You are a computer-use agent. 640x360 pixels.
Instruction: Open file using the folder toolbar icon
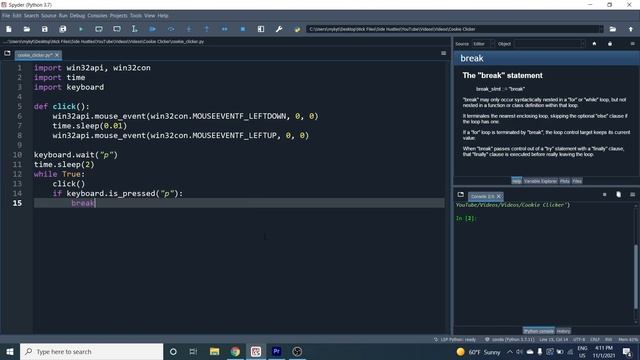[x=27, y=29]
